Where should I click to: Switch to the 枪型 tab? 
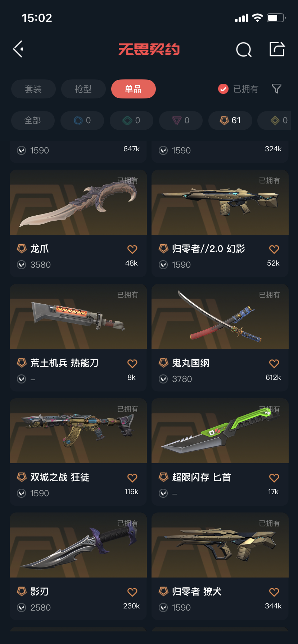pyautogui.click(x=83, y=89)
